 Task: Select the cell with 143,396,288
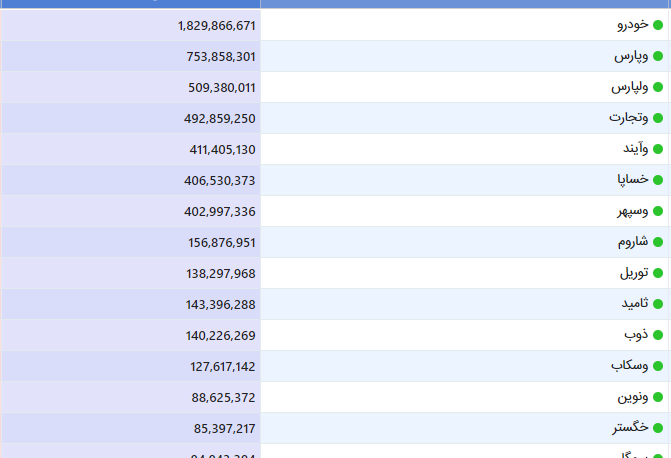[221, 304]
